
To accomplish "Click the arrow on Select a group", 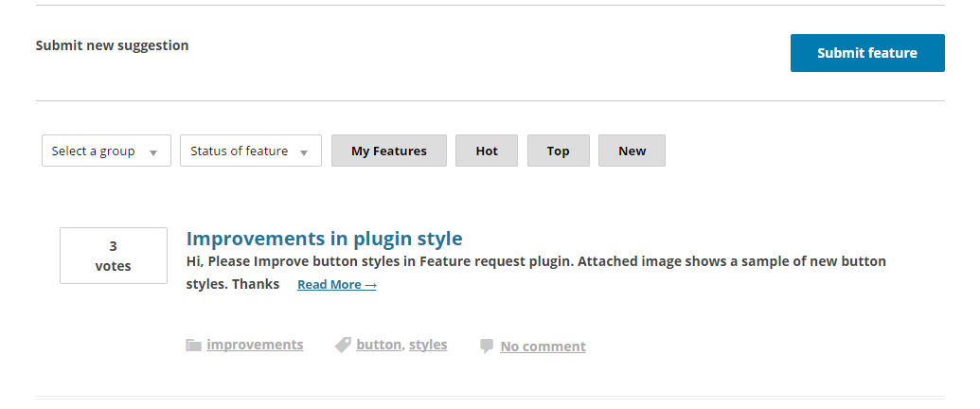I will click(x=153, y=152).
